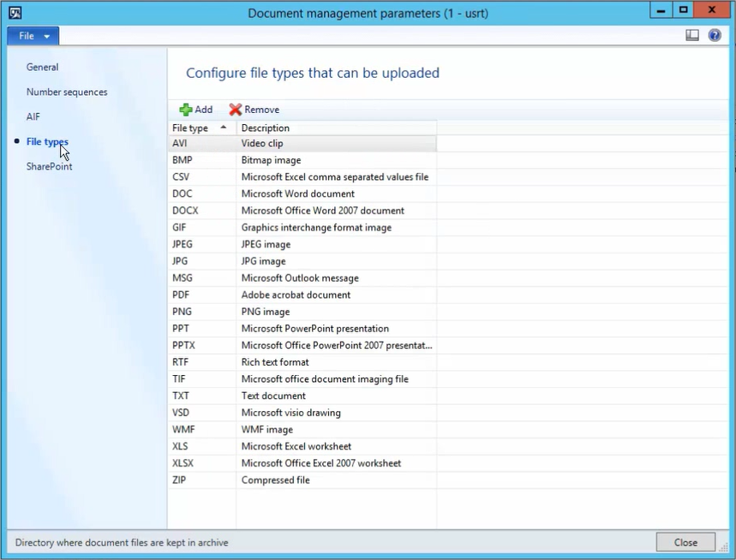Maximize the Document management parameters window
Image resolution: width=736 pixels, height=560 pixels.
[684, 10]
